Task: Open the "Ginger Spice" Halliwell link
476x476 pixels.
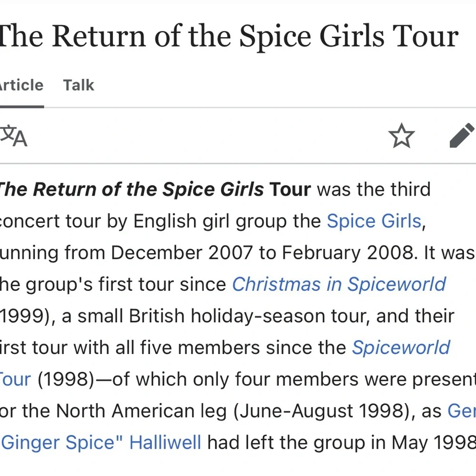Action: coord(101,443)
